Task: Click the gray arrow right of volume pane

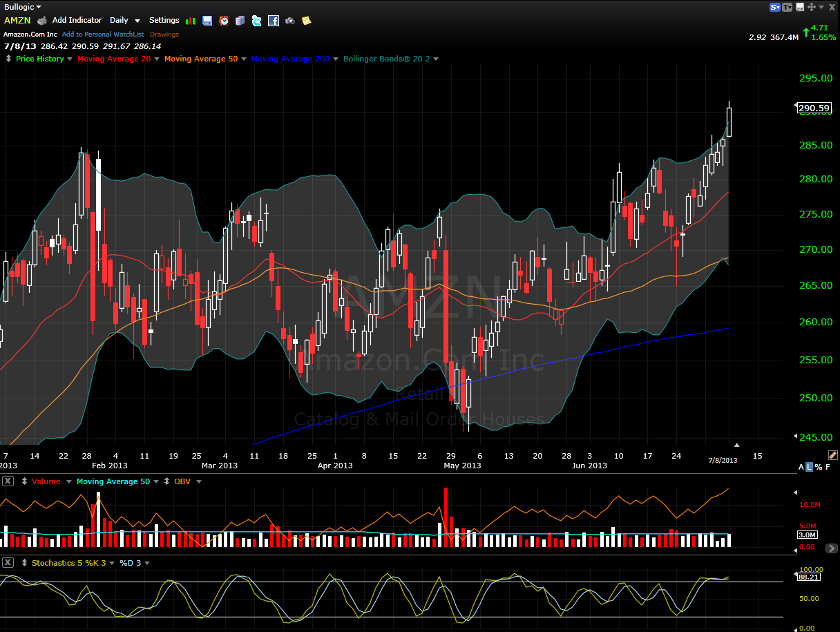Action: [x=831, y=548]
